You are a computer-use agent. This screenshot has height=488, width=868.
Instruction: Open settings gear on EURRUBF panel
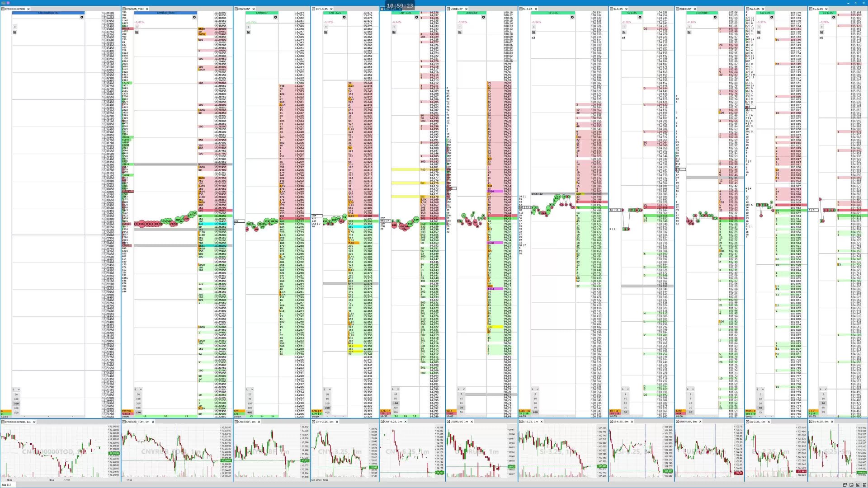click(715, 17)
